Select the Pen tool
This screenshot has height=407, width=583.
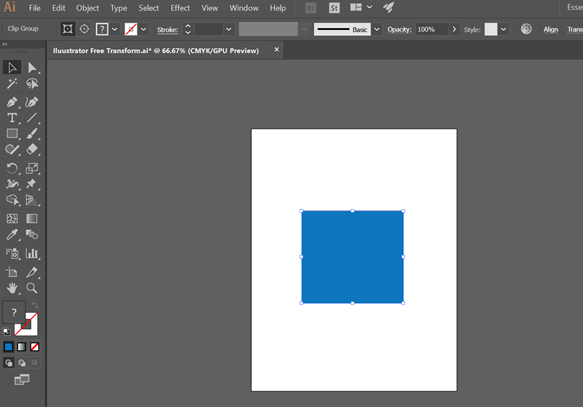pyautogui.click(x=12, y=102)
